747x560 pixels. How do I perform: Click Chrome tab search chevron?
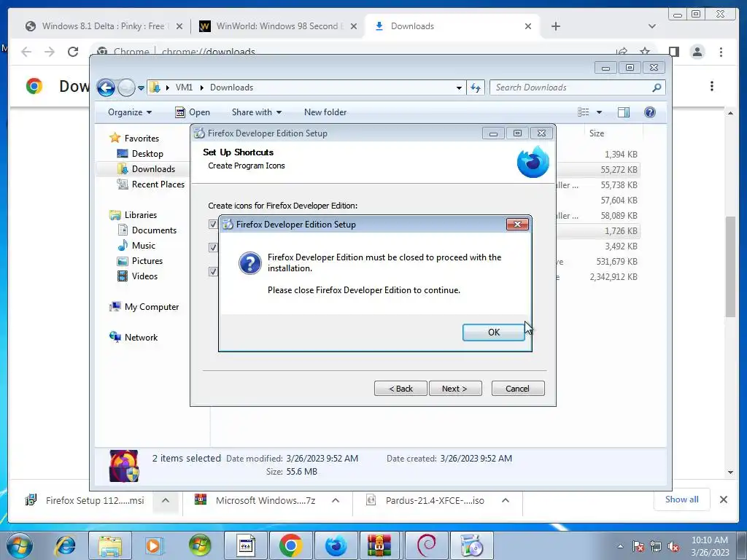652,26
